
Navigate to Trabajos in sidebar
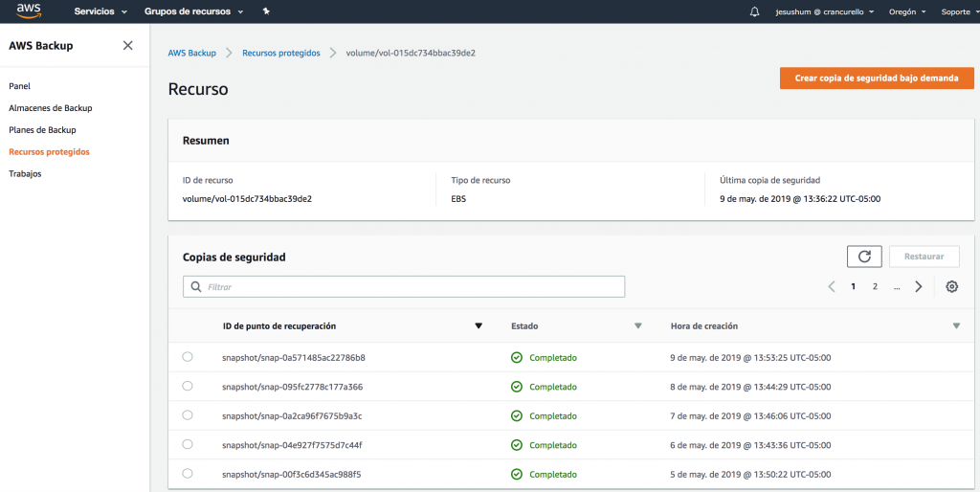(x=25, y=174)
